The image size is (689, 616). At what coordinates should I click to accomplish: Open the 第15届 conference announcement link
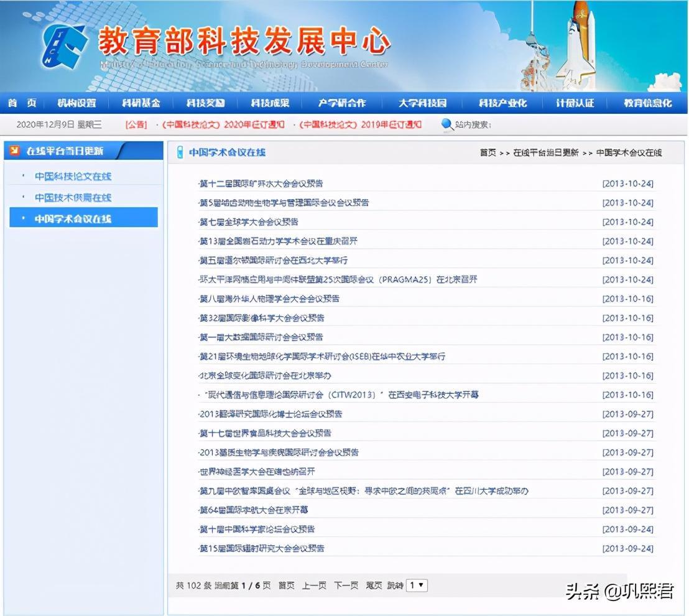[x=262, y=548]
